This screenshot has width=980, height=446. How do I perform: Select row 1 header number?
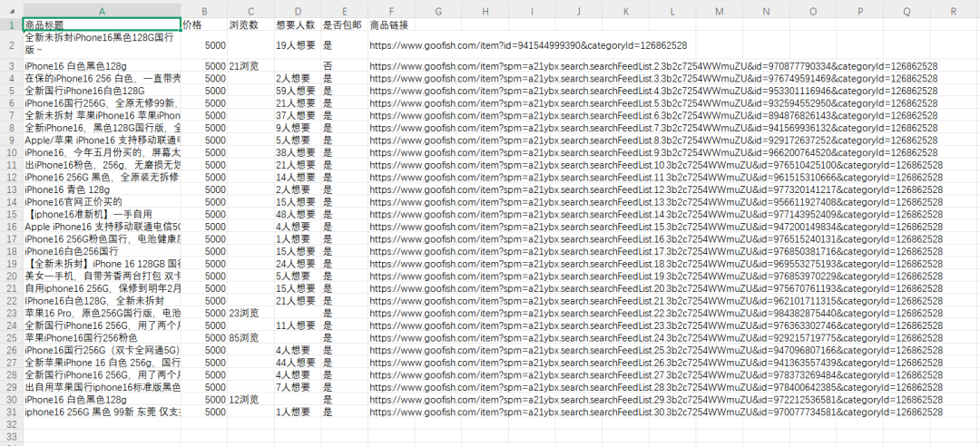click(x=11, y=25)
